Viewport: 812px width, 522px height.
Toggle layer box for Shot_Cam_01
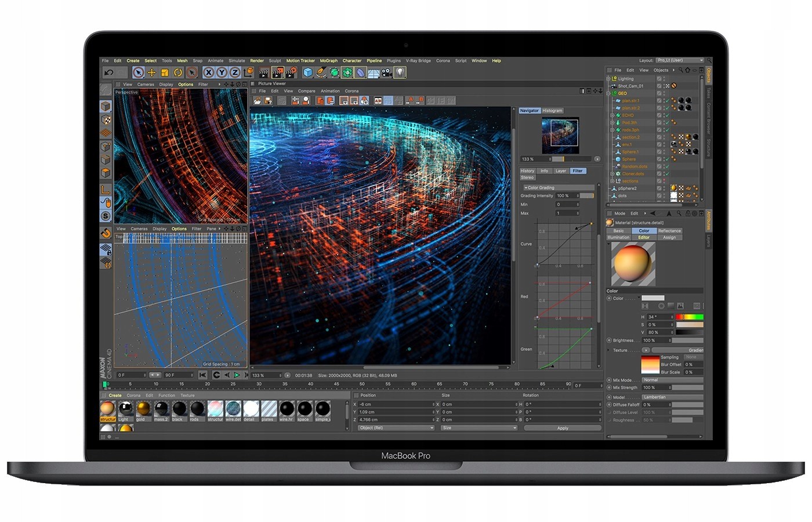click(659, 86)
